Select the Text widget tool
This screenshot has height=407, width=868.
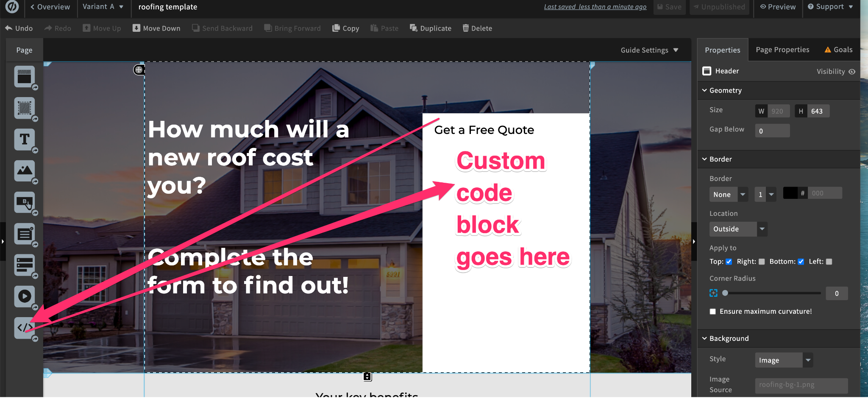(24, 139)
